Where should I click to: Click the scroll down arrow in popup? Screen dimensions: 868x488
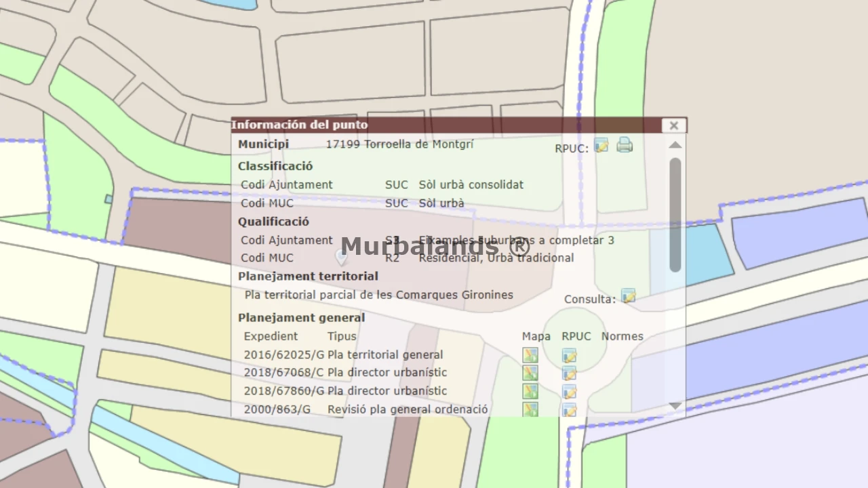coord(675,405)
